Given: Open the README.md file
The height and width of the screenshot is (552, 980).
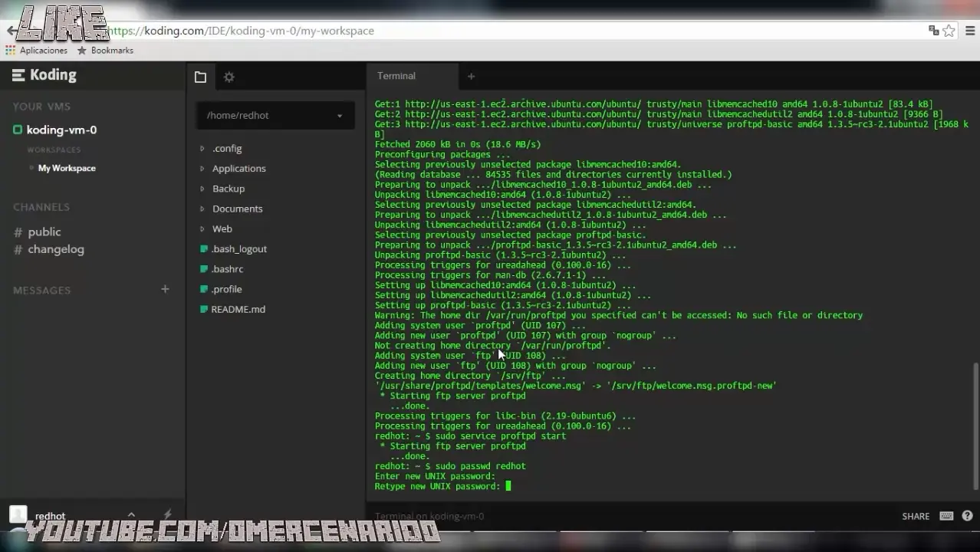Looking at the screenshot, I should point(238,309).
